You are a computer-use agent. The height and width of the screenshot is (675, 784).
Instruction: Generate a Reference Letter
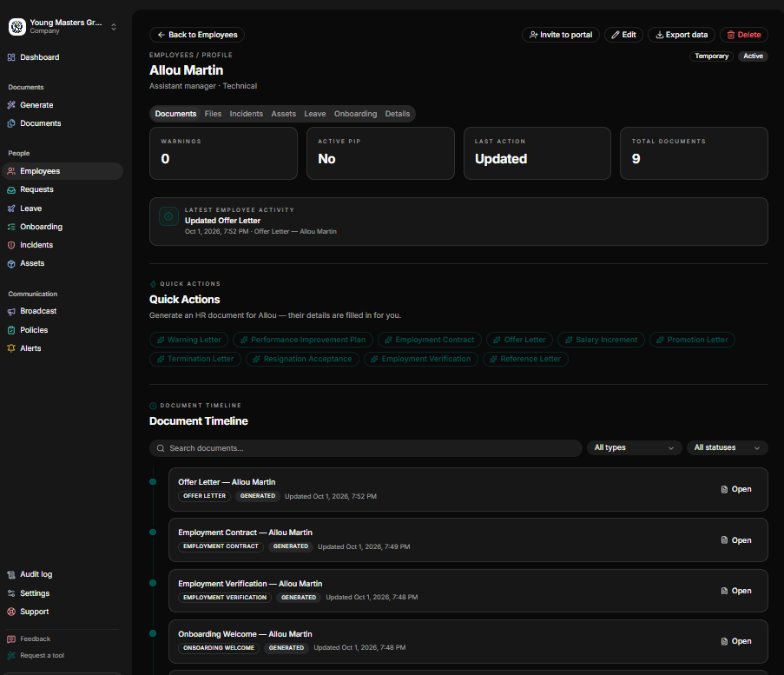coord(525,359)
